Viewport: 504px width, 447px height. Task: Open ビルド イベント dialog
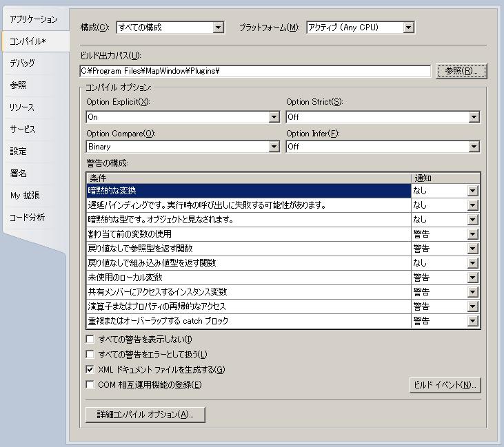point(444,385)
